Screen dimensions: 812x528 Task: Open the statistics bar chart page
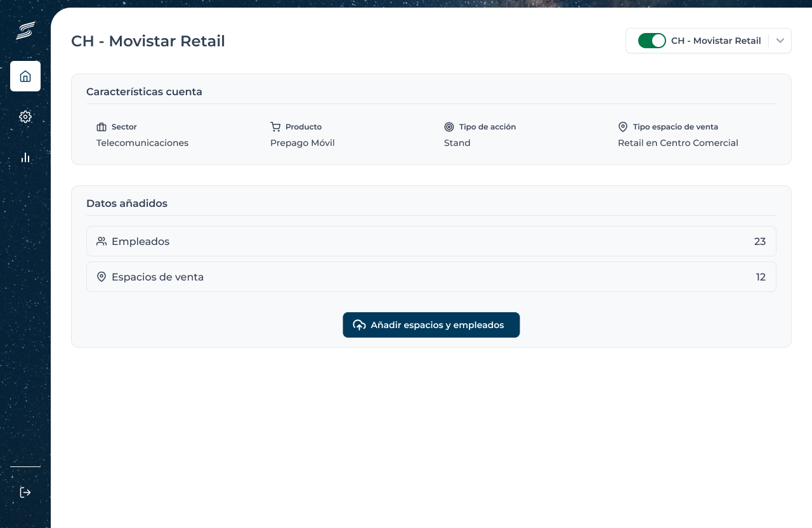[25, 157]
